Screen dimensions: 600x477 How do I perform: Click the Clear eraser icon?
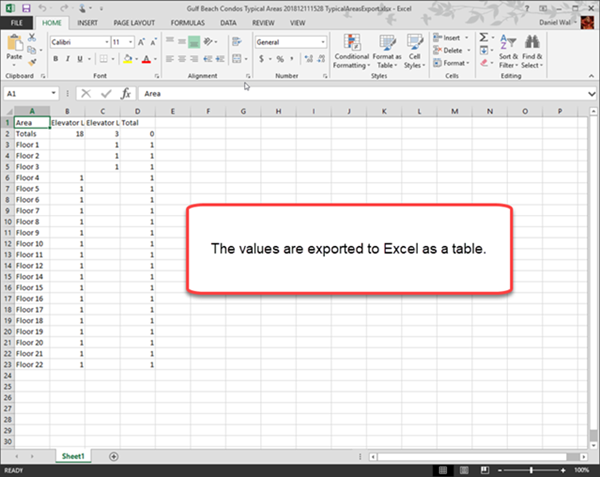(x=484, y=63)
